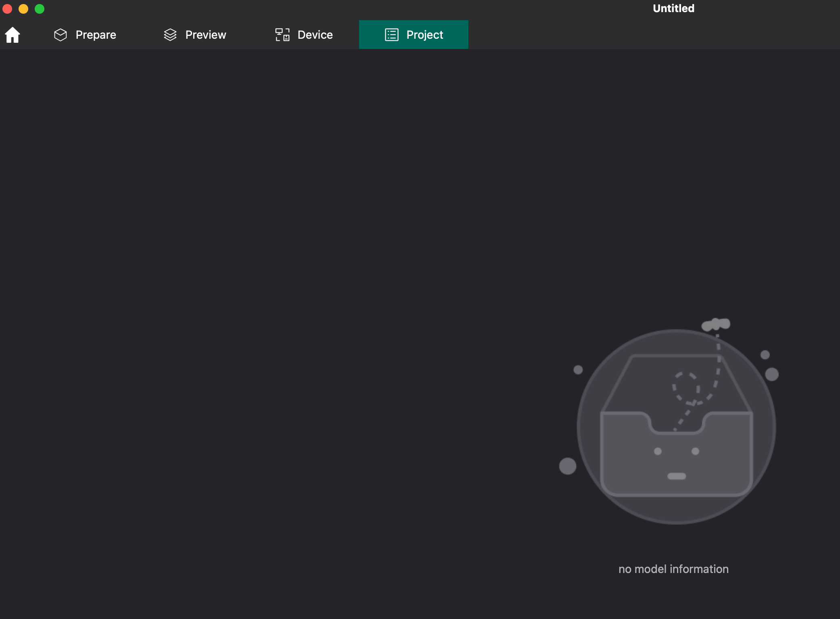Click the Untitled project title
Screen dimensions: 840x619
pos(673,8)
